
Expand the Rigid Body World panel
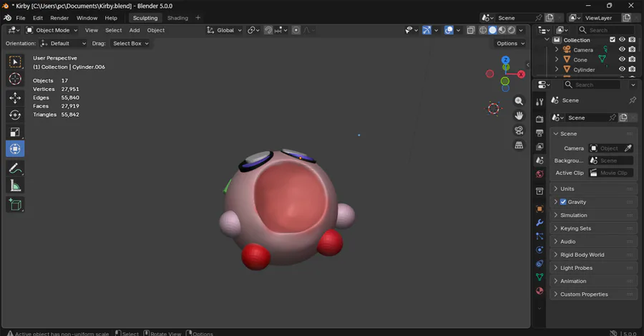click(593, 254)
